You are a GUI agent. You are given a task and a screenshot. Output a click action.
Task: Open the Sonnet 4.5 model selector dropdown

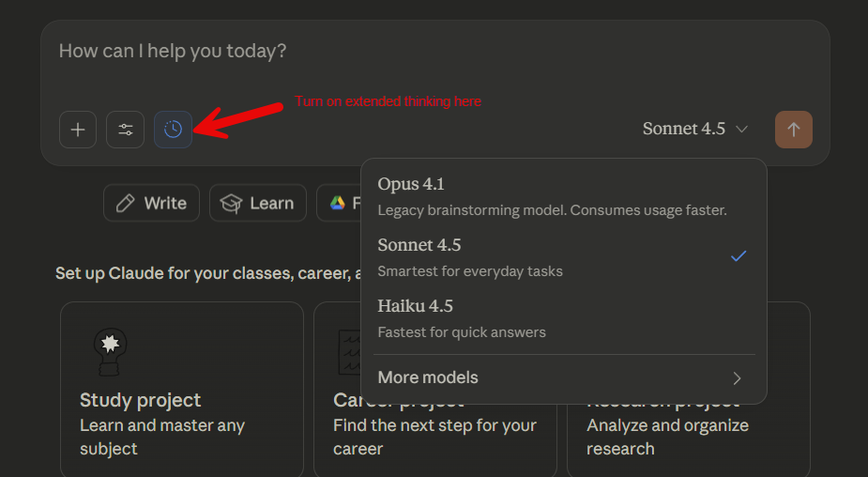(695, 129)
